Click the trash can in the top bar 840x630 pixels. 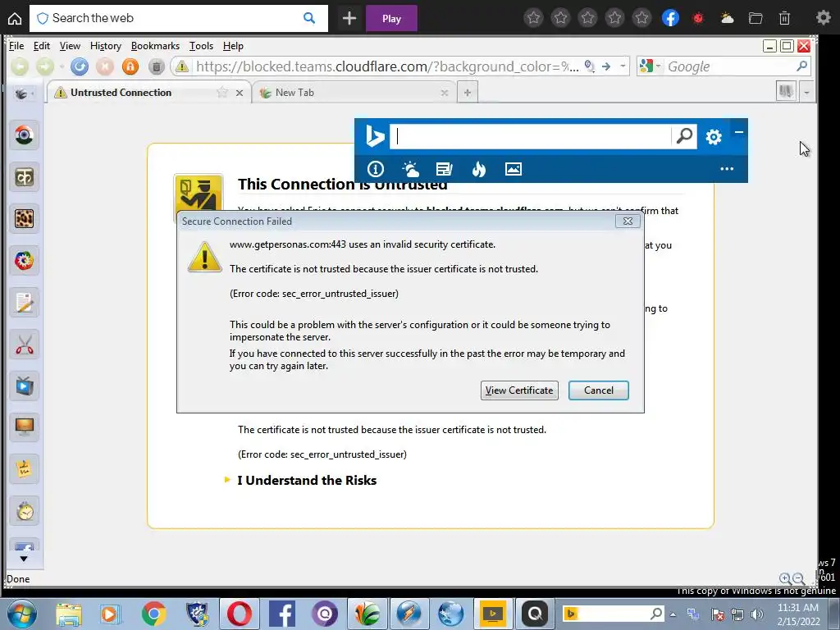[784, 18]
